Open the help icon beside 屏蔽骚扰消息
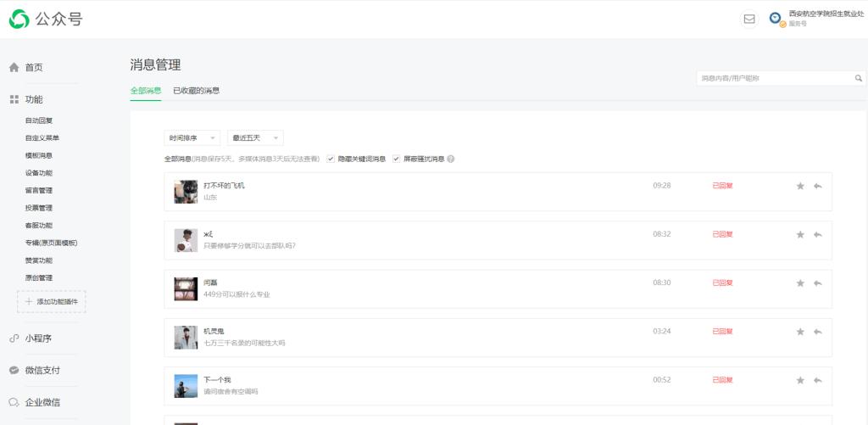868x425 pixels. click(451, 159)
